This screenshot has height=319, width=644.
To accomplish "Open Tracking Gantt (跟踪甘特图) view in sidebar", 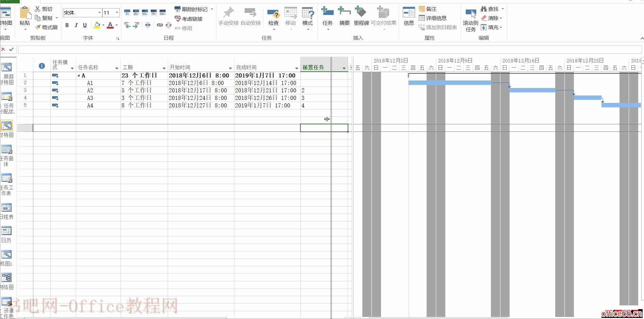I will (7, 73).
